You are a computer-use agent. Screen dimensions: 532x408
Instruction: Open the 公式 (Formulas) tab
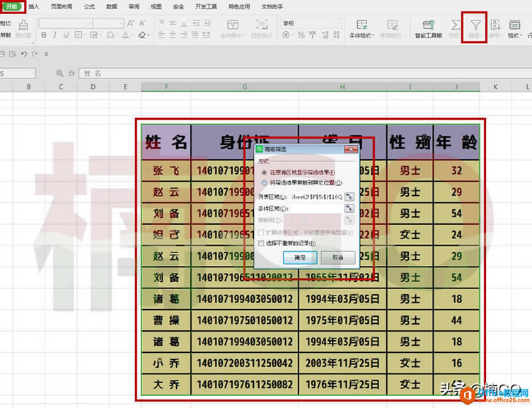(x=89, y=6)
